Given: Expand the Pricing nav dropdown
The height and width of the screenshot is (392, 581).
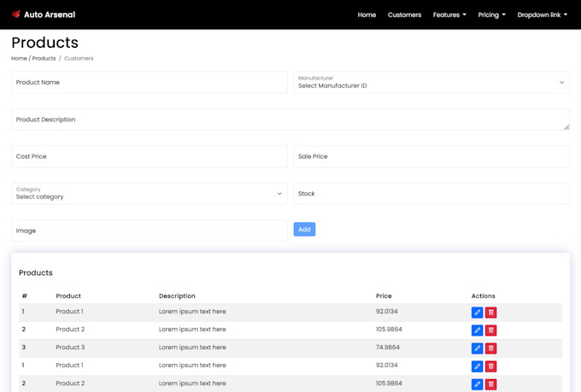Looking at the screenshot, I should point(491,15).
